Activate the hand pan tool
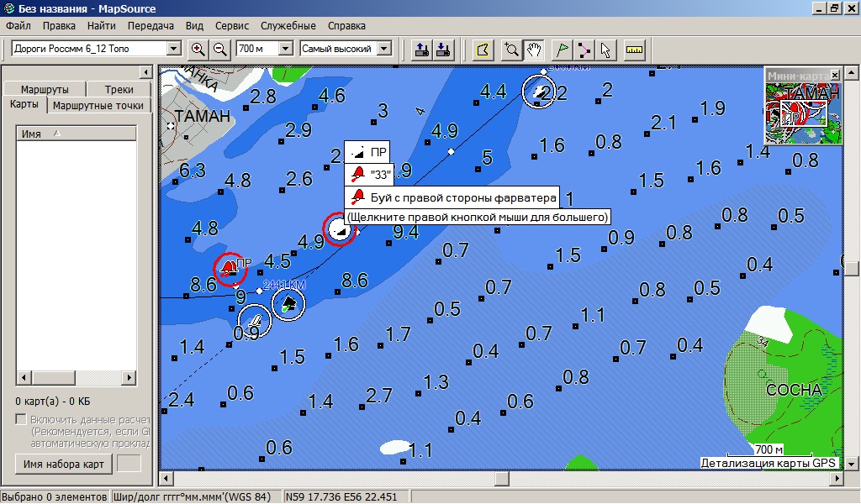 tap(534, 50)
